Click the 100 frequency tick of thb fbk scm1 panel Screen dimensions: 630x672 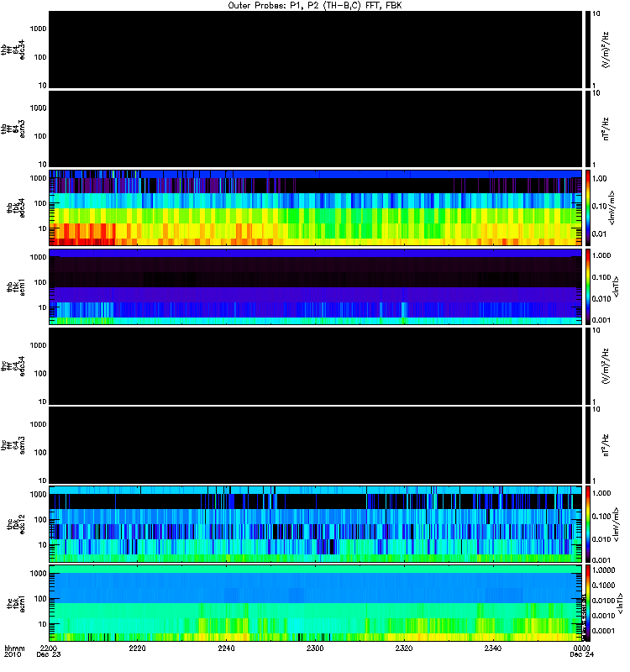[x=39, y=282]
